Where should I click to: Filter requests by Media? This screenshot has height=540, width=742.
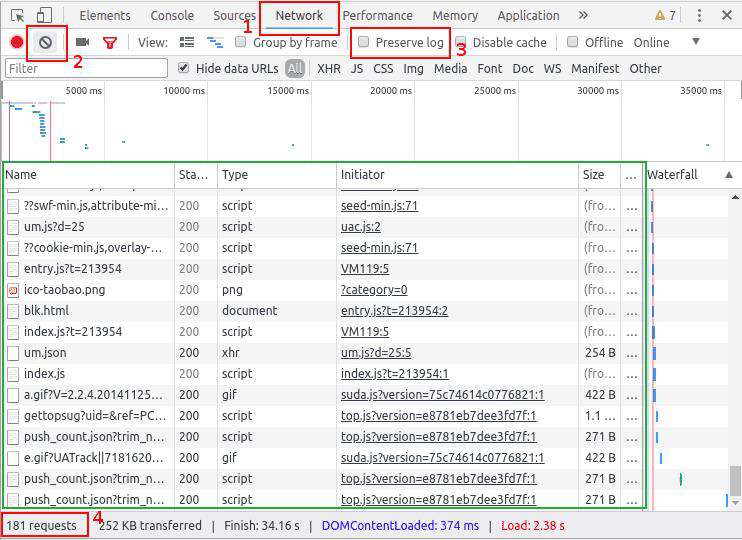(450, 69)
